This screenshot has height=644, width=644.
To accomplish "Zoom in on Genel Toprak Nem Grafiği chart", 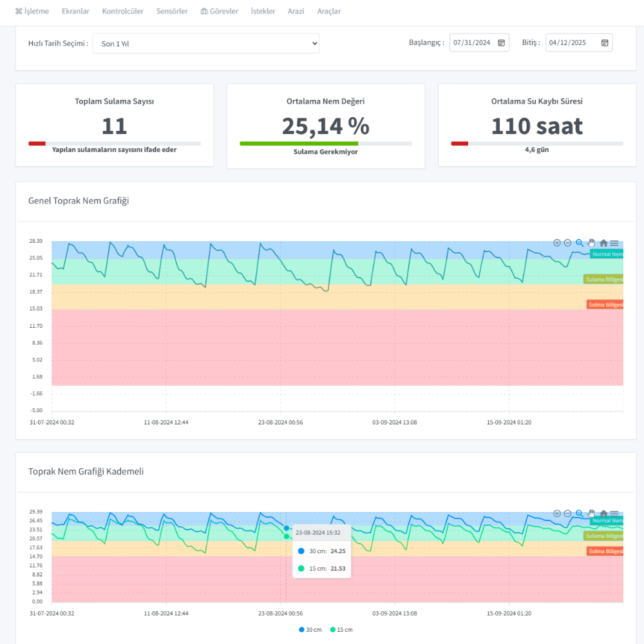I will coord(556,243).
